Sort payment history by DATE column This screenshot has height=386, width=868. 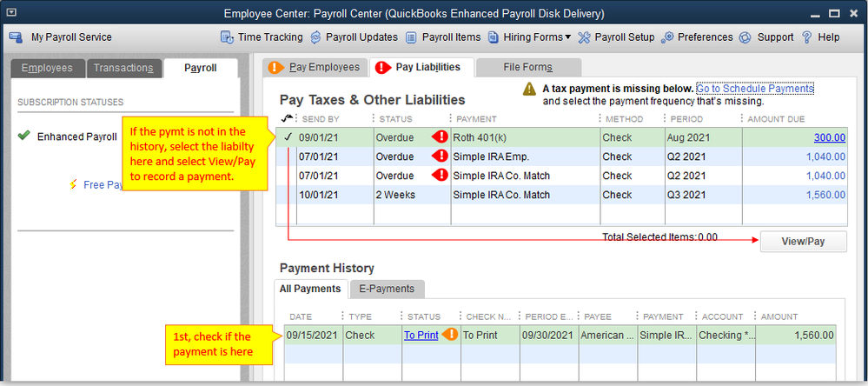[x=301, y=316]
